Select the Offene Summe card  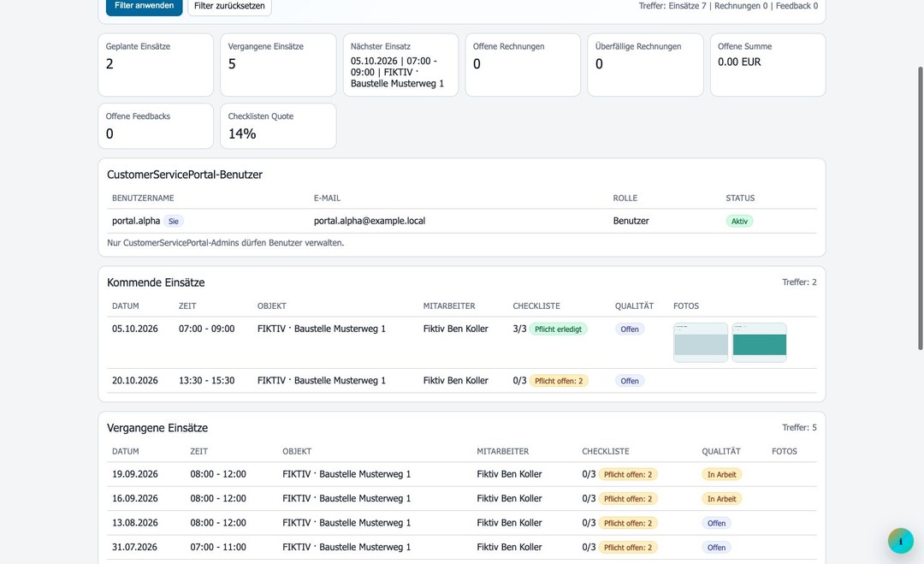767,65
